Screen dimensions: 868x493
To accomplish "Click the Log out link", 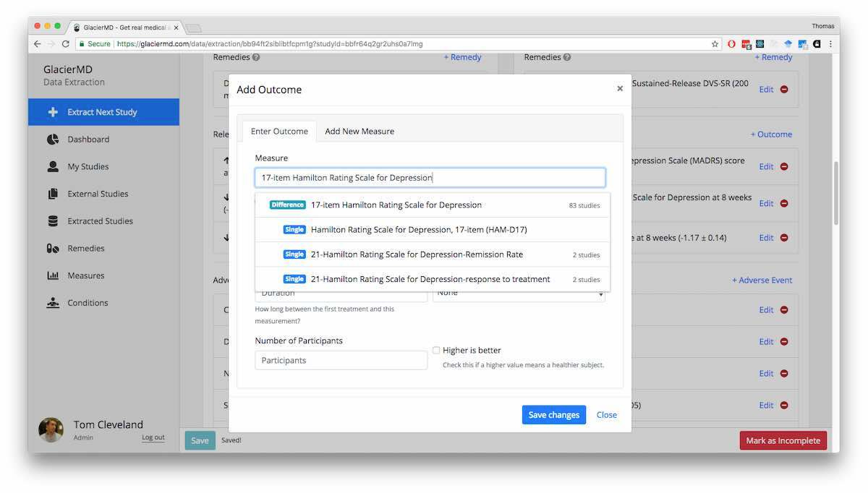I will pyautogui.click(x=153, y=437).
